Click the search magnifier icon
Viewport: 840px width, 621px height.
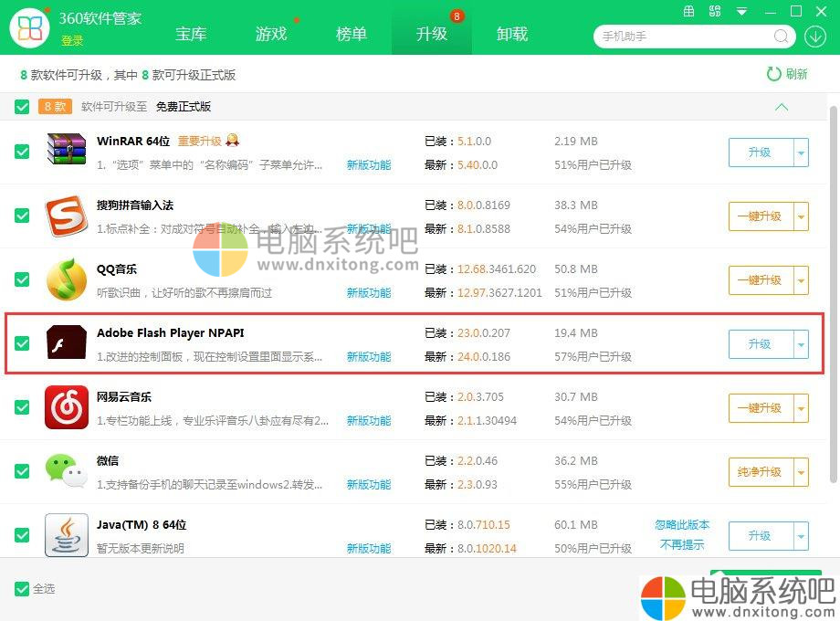pyautogui.click(x=781, y=36)
